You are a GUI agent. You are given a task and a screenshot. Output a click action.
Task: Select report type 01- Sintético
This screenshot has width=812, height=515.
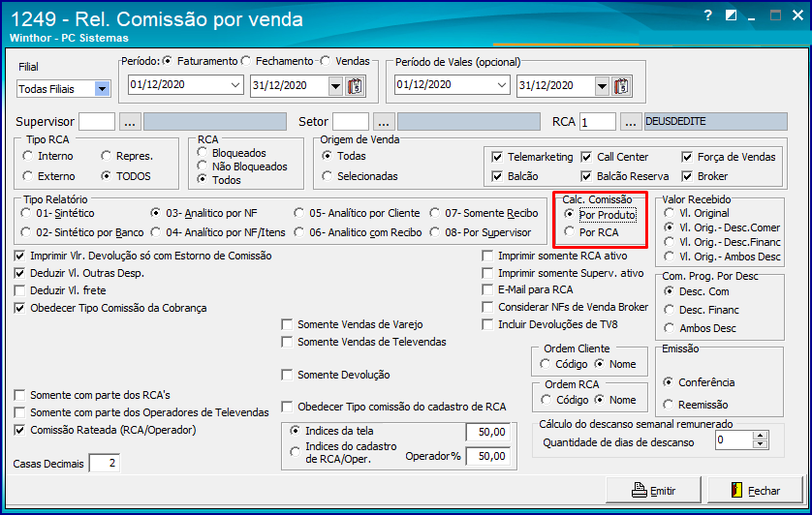tap(26, 213)
